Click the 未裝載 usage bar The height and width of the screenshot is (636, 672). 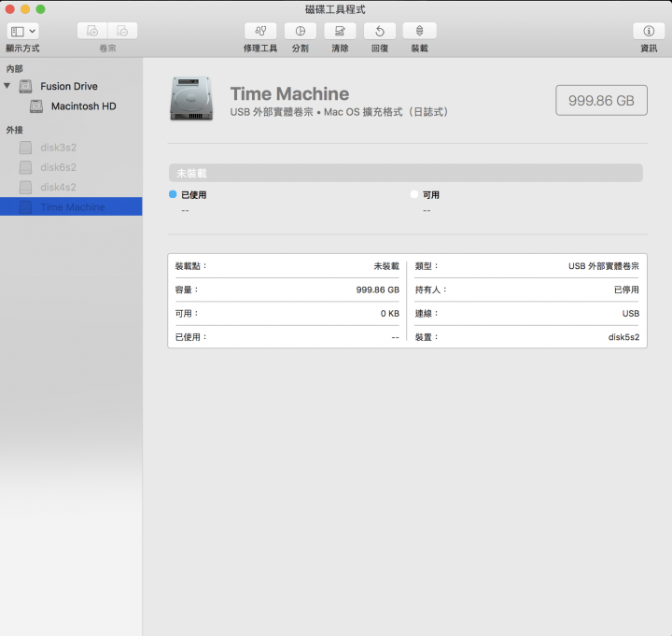point(405,173)
